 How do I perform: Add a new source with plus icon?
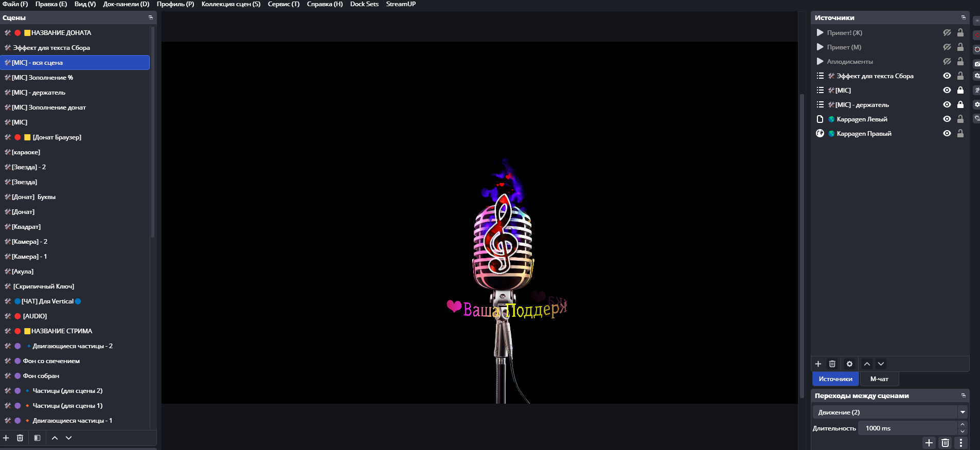tap(818, 364)
